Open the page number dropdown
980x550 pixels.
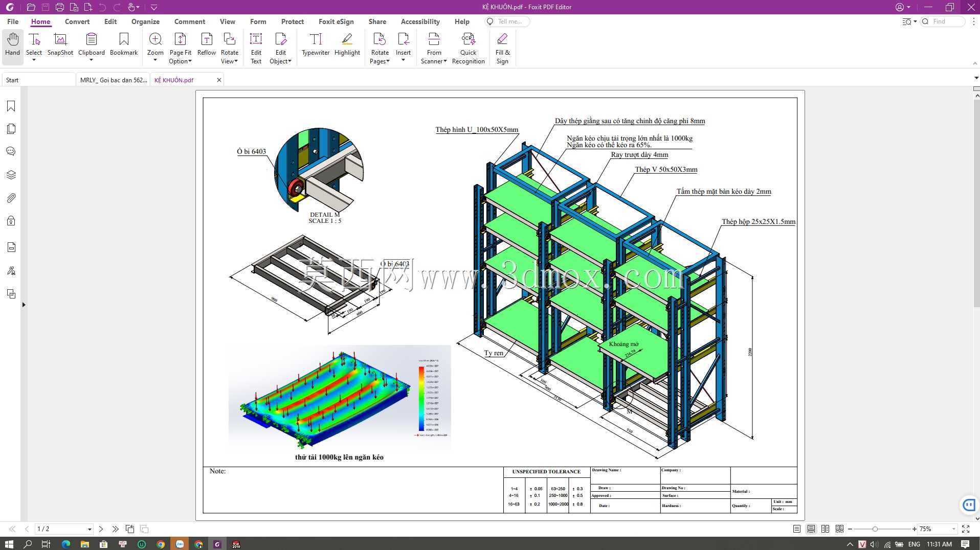coord(90,530)
